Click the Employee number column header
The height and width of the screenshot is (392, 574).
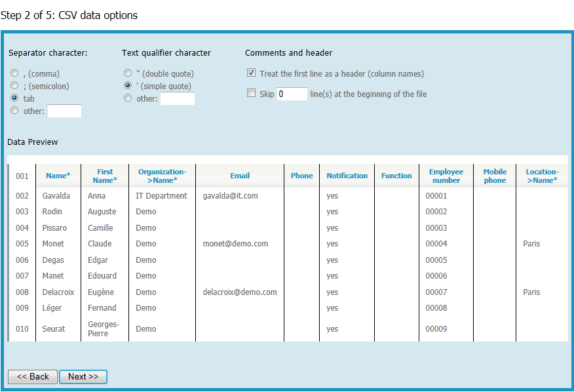(x=446, y=175)
